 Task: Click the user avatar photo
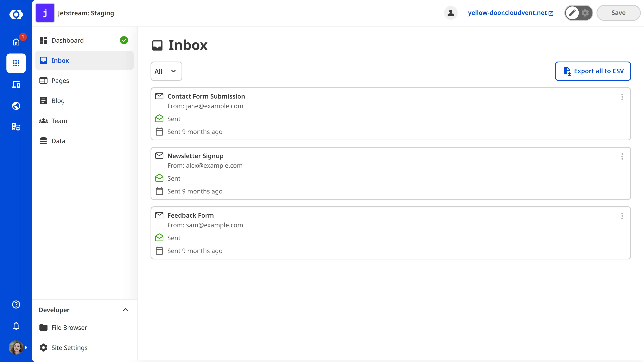16,347
